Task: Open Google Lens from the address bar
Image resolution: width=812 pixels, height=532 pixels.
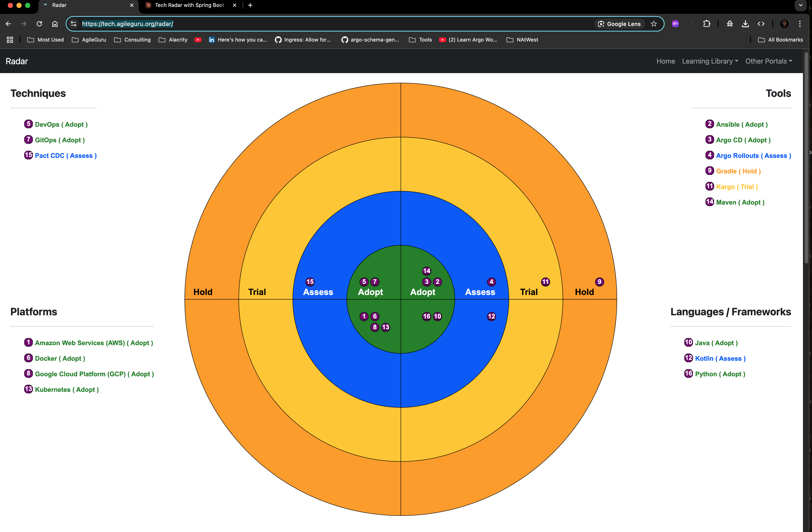Action: (619, 24)
